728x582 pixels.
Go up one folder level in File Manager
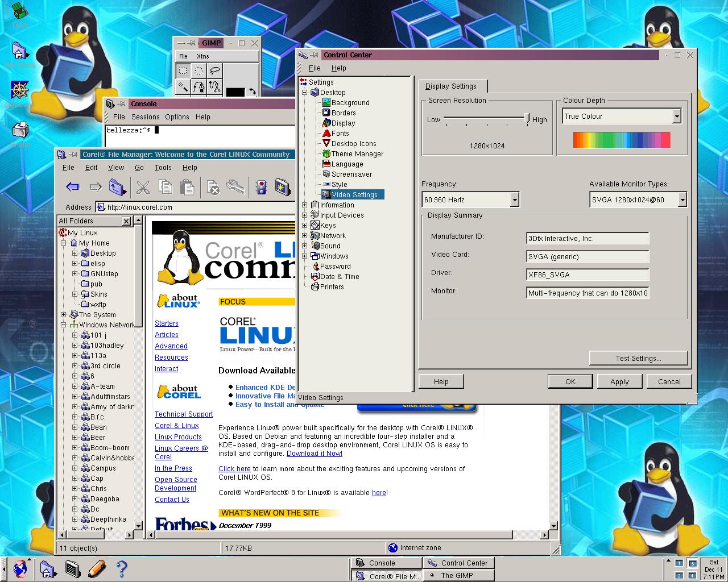(117, 186)
